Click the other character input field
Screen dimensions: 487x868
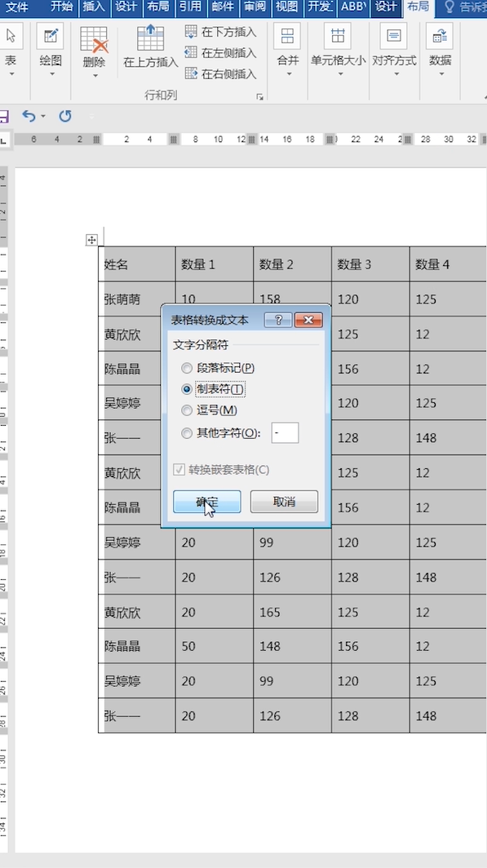(x=285, y=433)
